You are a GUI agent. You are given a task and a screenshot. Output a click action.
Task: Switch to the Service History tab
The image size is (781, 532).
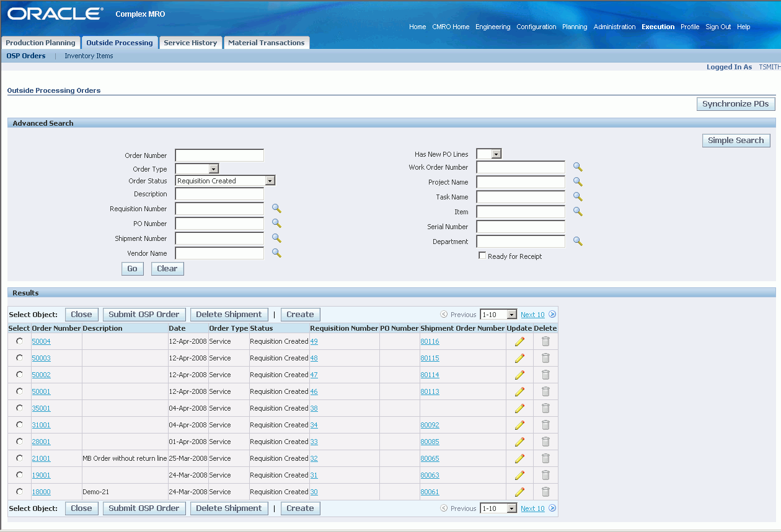tap(190, 43)
